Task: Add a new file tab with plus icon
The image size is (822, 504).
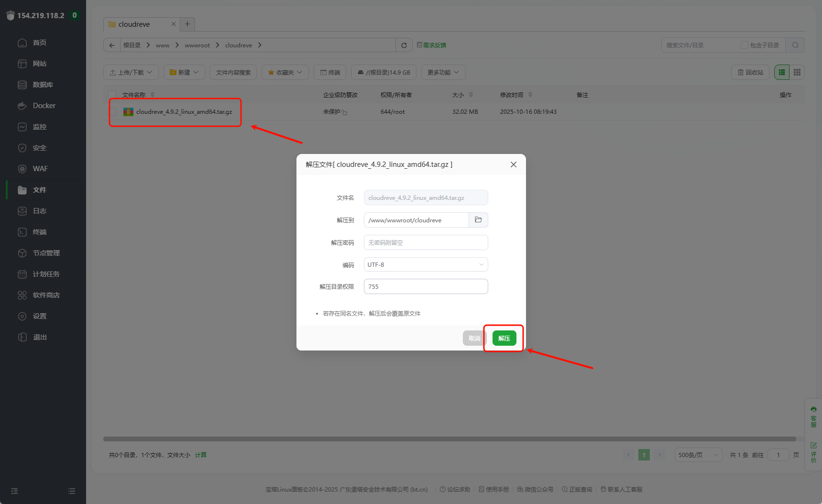Action: 187,24
